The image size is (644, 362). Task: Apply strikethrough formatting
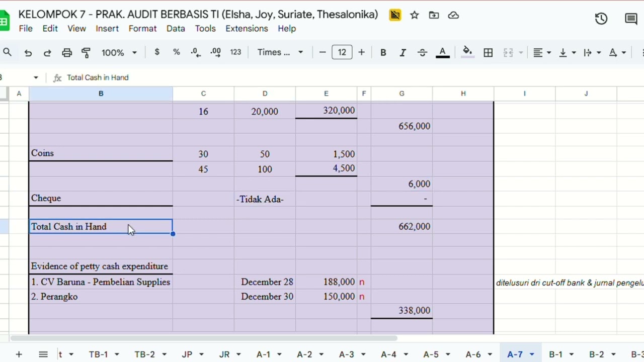[422, 52]
